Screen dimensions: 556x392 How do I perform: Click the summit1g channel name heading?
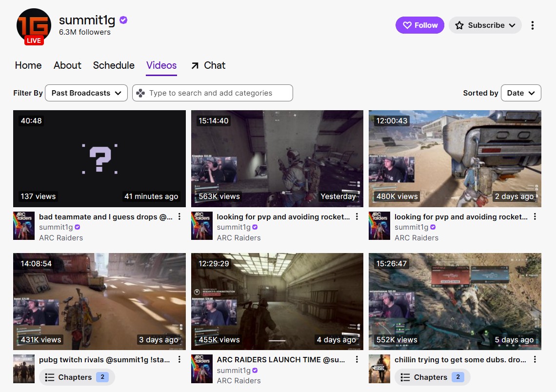[87, 20]
